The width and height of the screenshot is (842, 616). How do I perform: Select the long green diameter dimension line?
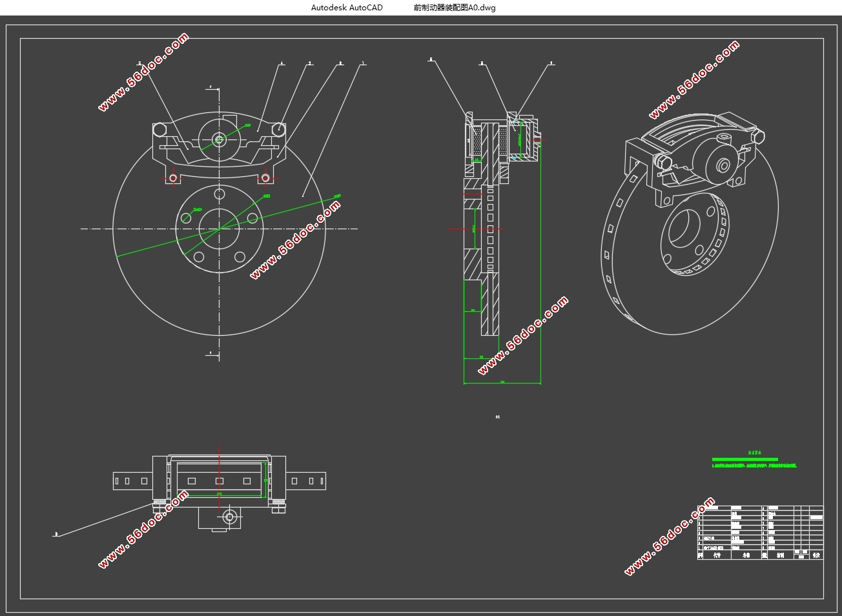228,225
